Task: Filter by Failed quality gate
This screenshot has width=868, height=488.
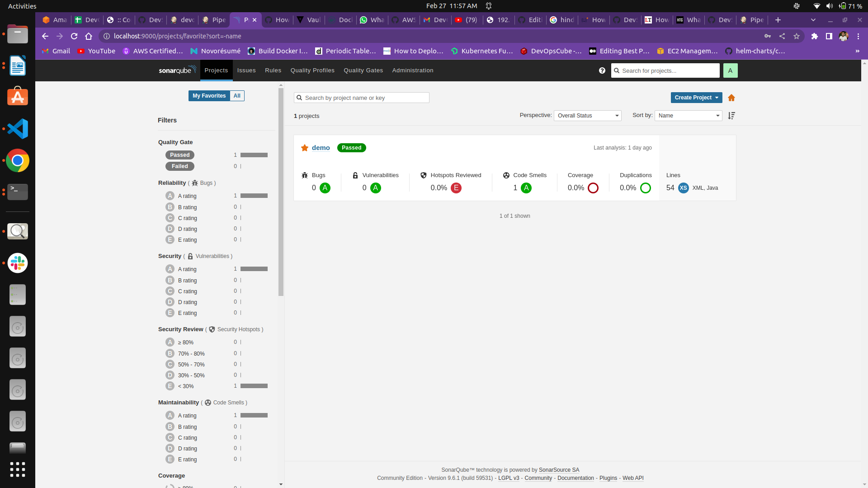Action: pyautogui.click(x=180, y=166)
